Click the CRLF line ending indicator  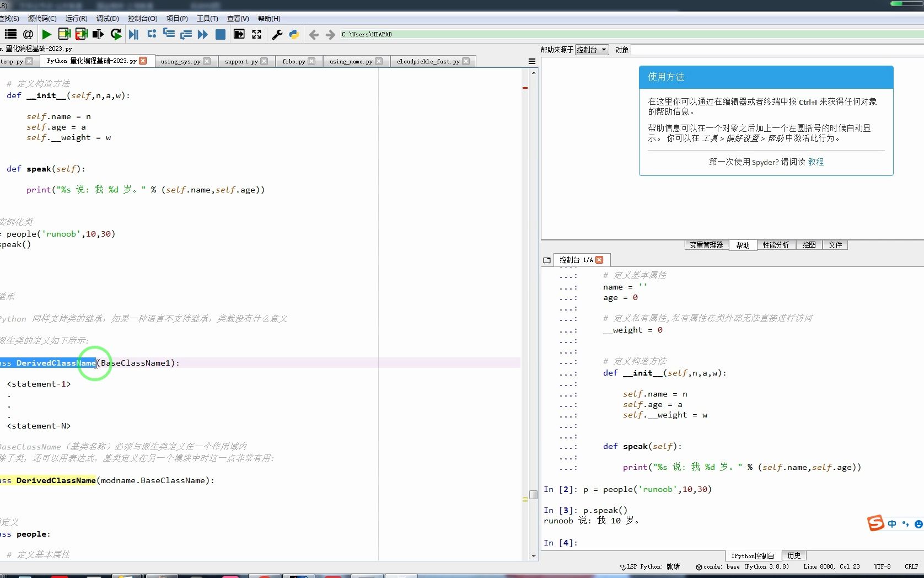click(x=911, y=566)
